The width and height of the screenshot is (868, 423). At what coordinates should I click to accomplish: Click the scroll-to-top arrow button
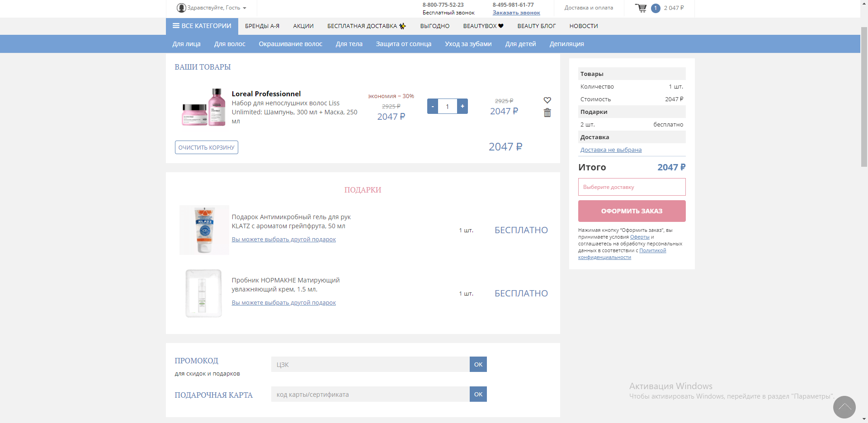[844, 407]
